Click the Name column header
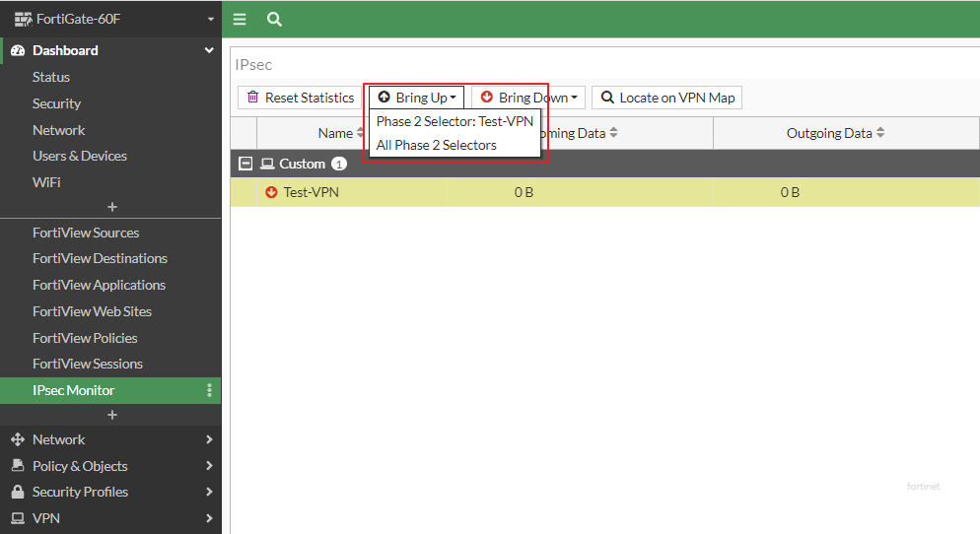 (x=335, y=133)
